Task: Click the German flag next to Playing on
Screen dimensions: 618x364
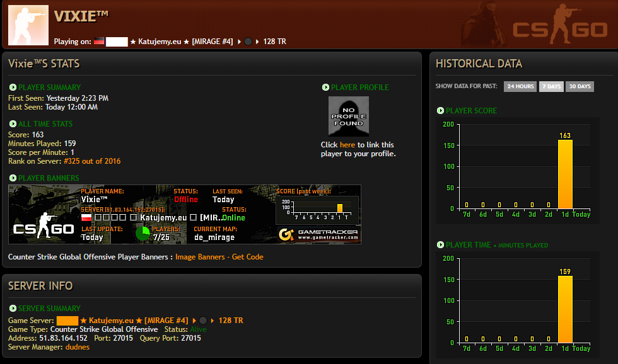Action: click(99, 41)
